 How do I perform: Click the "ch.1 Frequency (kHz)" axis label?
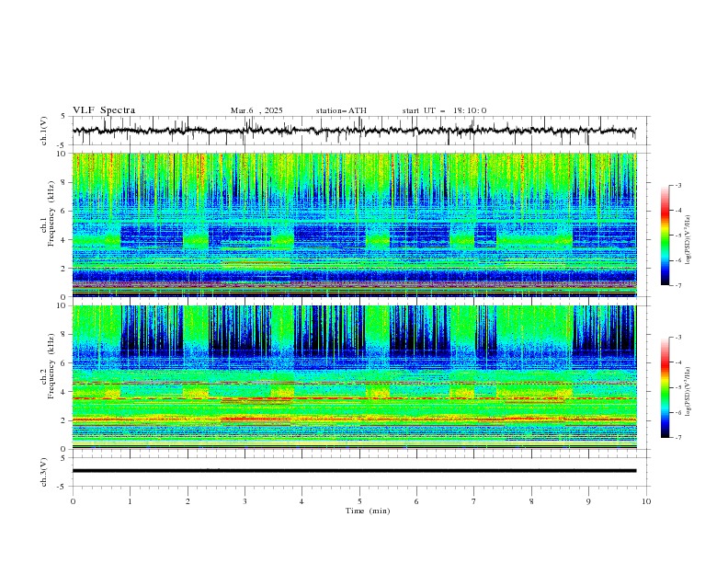tap(48, 212)
